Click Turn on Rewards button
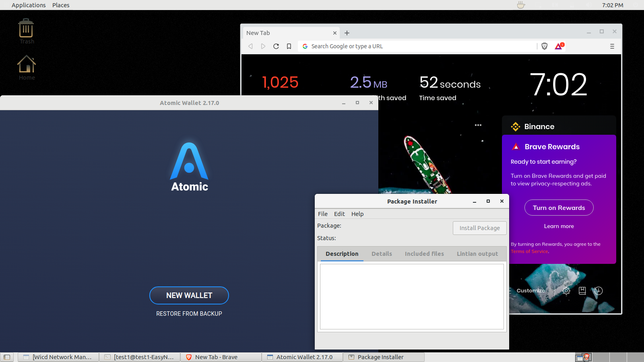644x362 pixels. coord(559,208)
